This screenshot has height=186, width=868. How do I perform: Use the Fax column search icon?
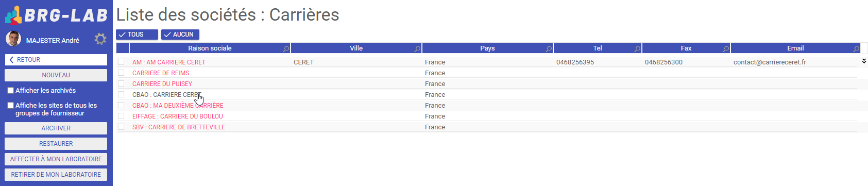pyautogui.click(x=726, y=48)
